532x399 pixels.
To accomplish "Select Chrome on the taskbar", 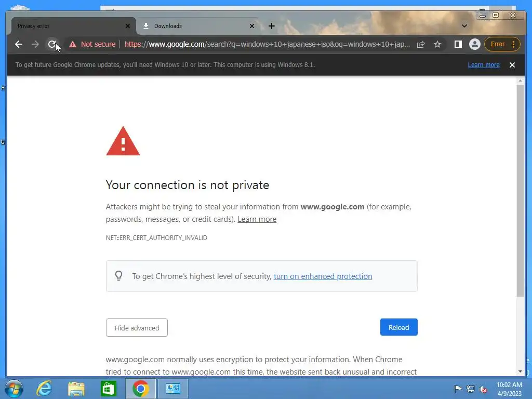I will pyautogui.click(x=140, y=389).
